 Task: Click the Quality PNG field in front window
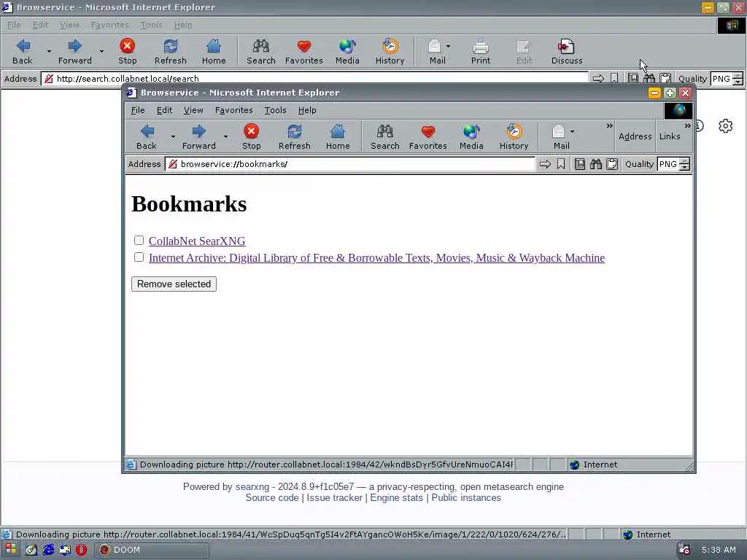668,164
